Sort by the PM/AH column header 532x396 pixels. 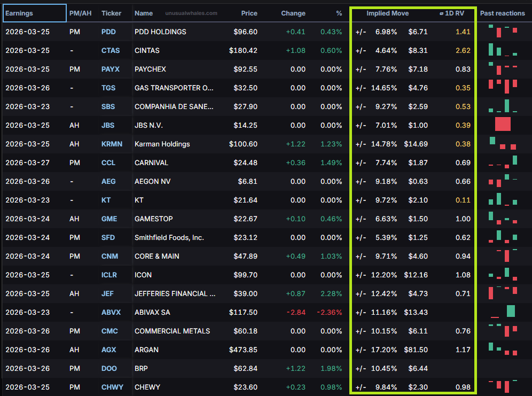point(81,13)
